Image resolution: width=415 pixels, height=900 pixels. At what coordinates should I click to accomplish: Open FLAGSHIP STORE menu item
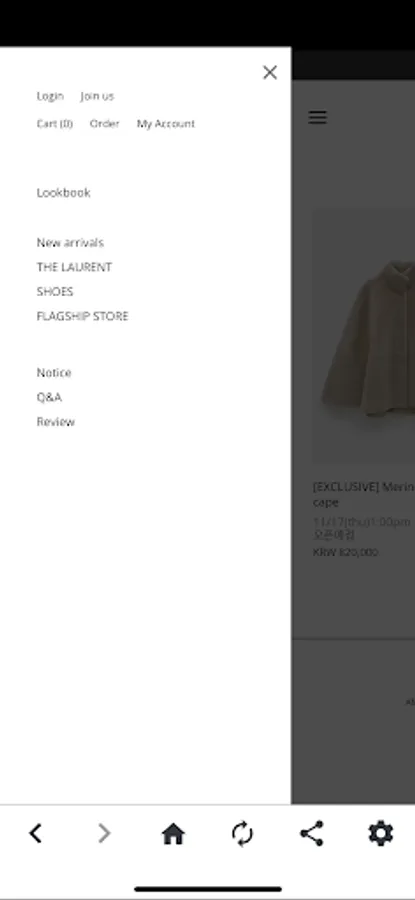[x=83, y=316]
